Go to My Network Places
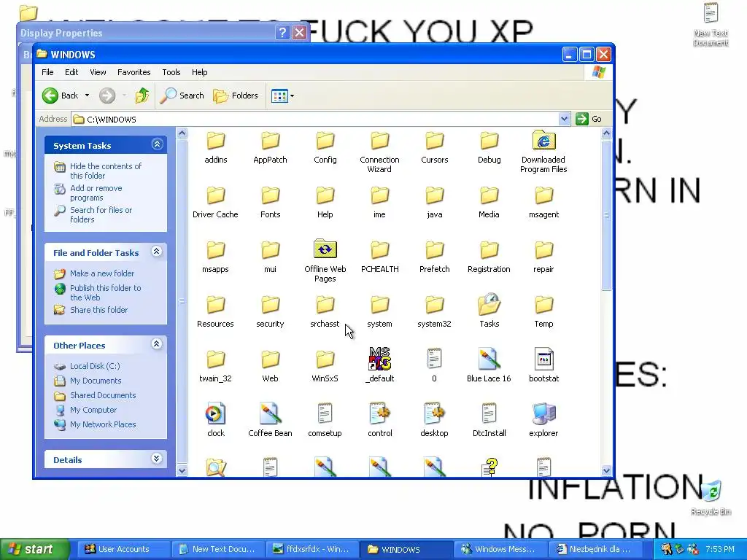This screenshot has width=747, height=560. tap(103, 424)
